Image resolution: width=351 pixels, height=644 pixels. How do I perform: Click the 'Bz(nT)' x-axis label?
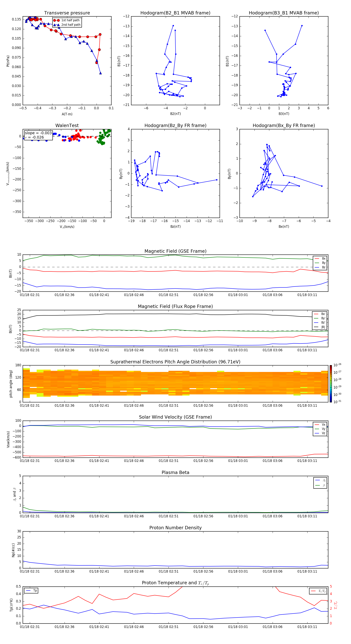(x=175, y=227)
